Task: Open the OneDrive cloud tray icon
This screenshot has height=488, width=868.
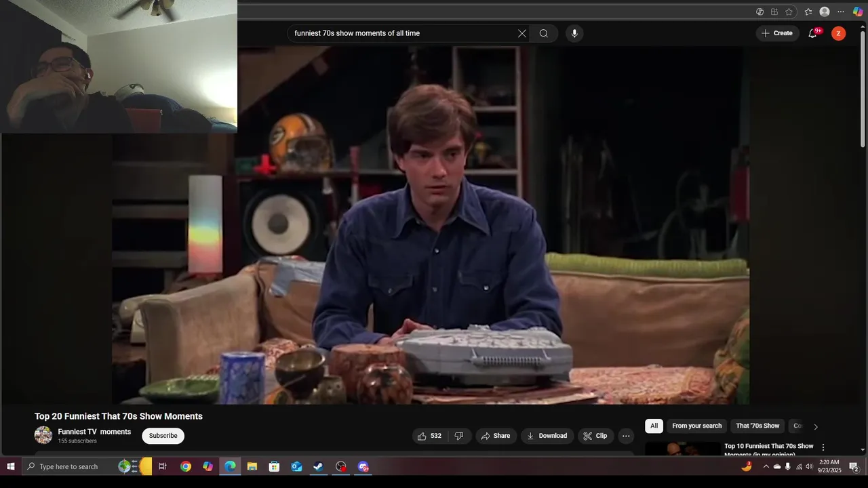Action: point(777,466)
